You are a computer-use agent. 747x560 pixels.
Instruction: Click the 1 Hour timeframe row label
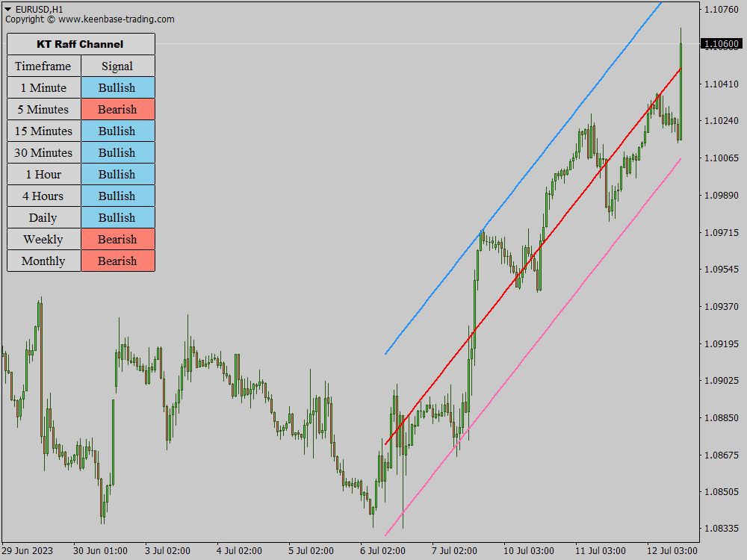click(x=43, y=174)
